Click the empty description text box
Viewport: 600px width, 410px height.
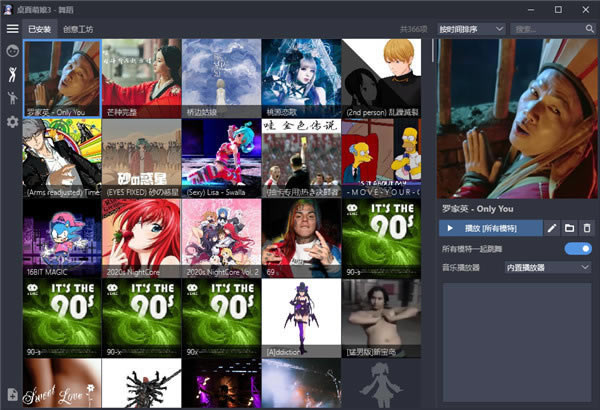[517, 342]
